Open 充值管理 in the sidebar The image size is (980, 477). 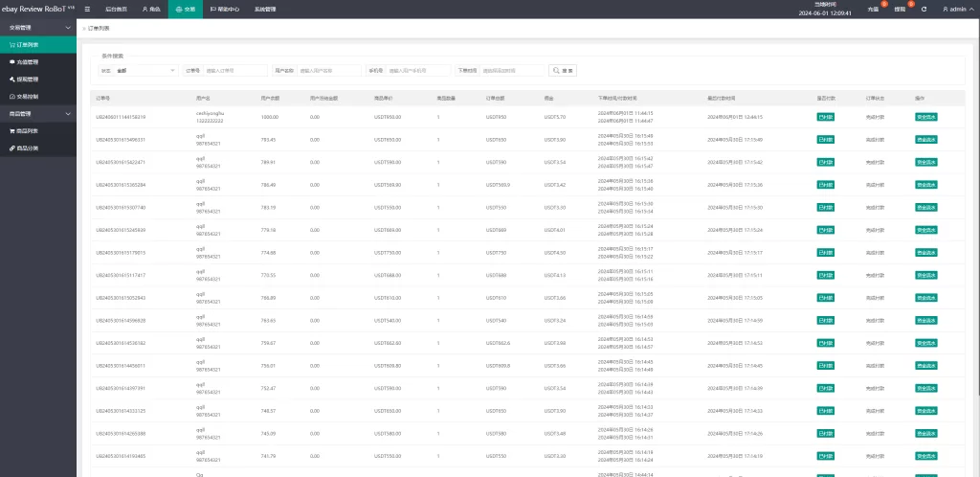[27, 61]
